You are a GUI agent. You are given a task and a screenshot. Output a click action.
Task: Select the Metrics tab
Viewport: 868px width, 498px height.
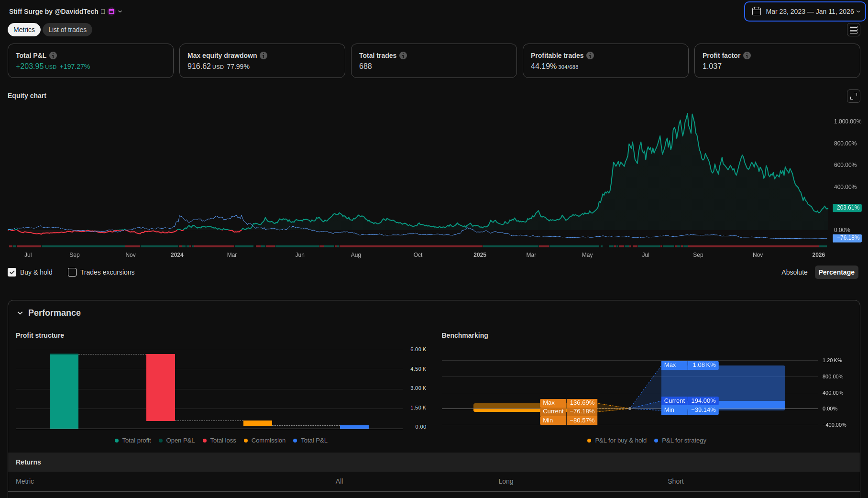pyautogui.click(x=24, y=30)
